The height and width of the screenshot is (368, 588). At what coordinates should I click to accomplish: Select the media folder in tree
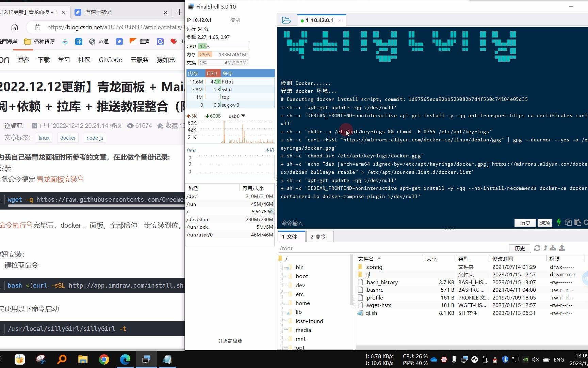(x=303, y=330)
